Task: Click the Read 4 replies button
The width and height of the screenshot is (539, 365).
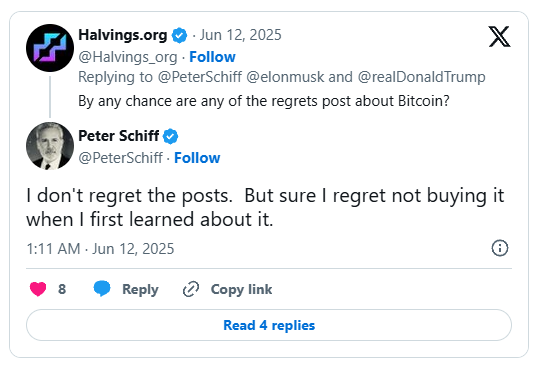Action: (269, 325)
